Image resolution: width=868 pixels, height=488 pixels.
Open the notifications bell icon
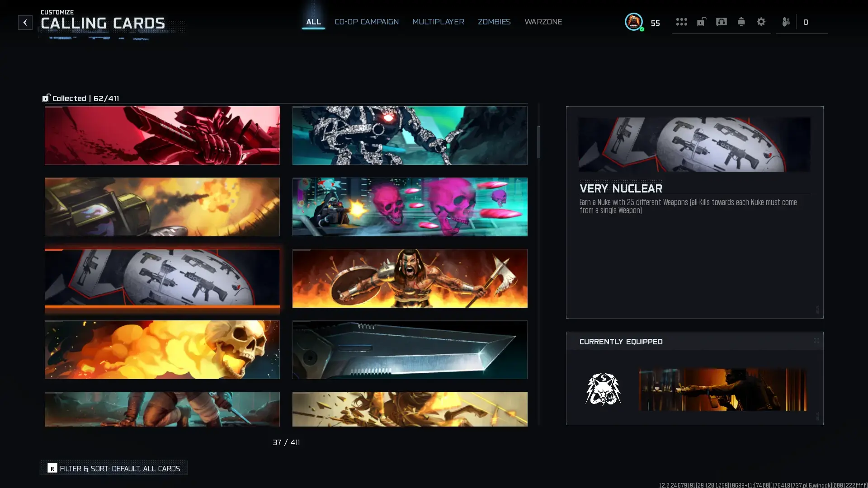741,22
